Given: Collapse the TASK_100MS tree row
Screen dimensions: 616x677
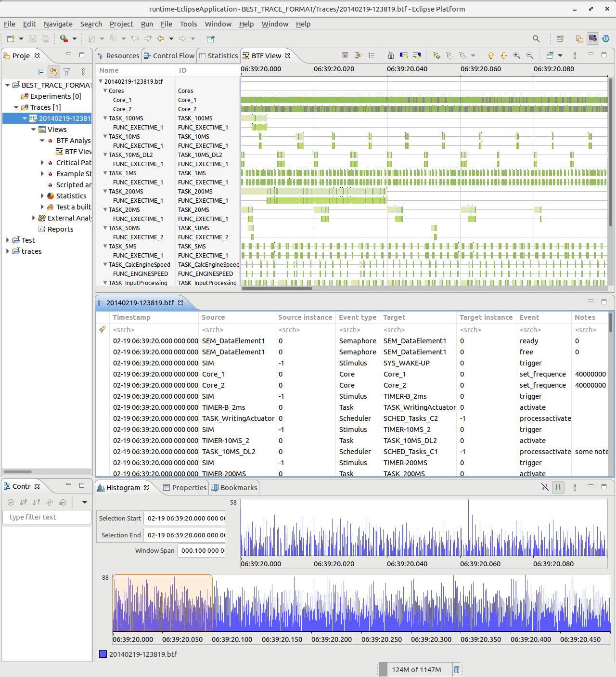Looking at the screenshot, I should coord(105,118).
